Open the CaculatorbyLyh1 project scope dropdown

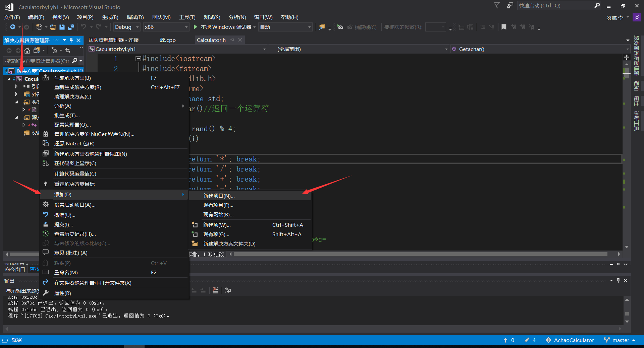pyautogui.click(x=177, y=49)
